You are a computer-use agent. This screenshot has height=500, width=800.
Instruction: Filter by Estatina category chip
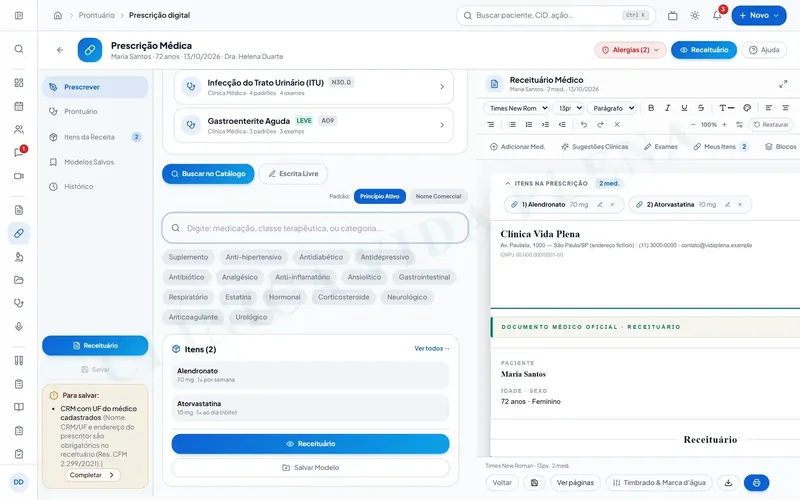click(x=238, y=297)
